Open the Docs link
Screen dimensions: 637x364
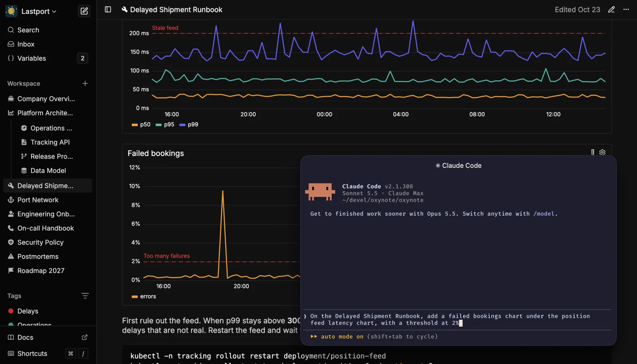[25, 337]
